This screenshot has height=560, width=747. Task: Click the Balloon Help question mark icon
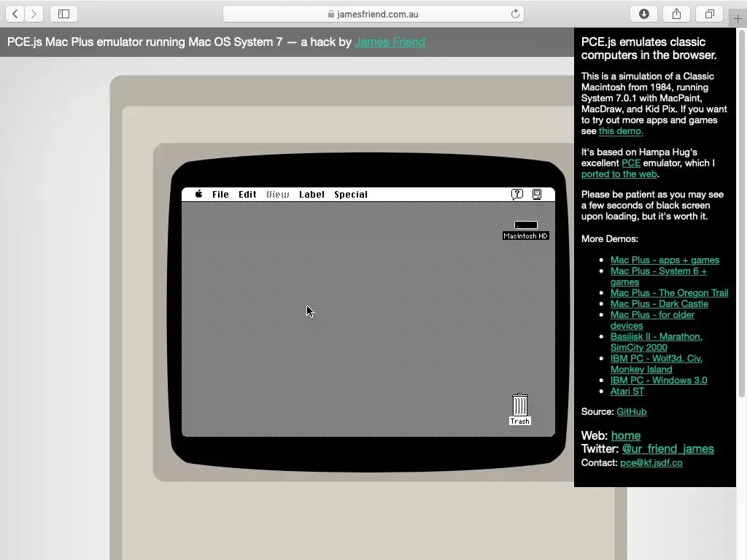click(x=517, y=194)
